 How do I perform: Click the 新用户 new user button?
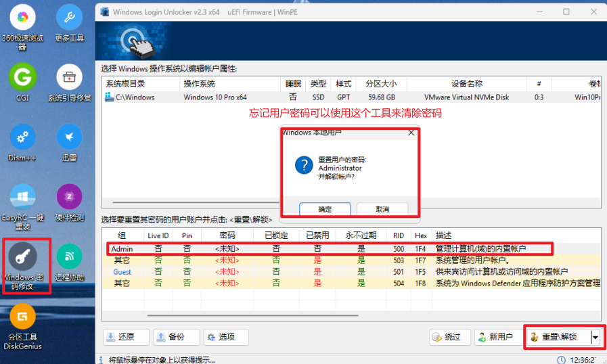[499, 337]
